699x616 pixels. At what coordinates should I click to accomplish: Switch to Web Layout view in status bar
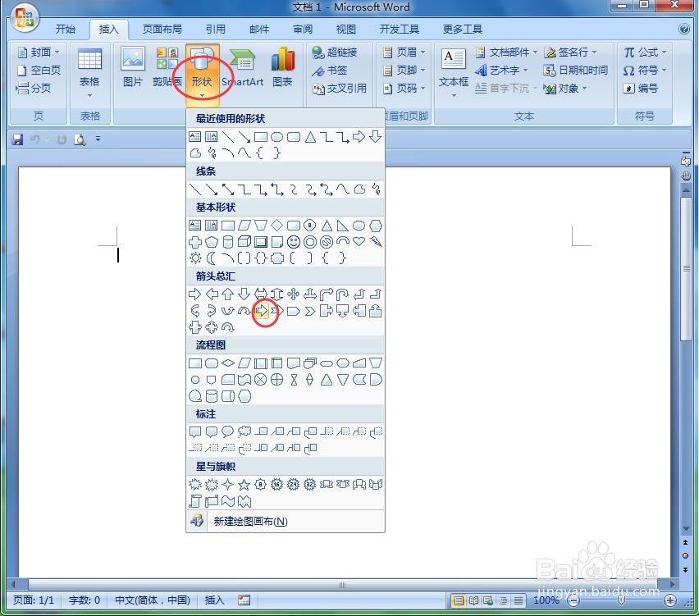click(488, 601)
